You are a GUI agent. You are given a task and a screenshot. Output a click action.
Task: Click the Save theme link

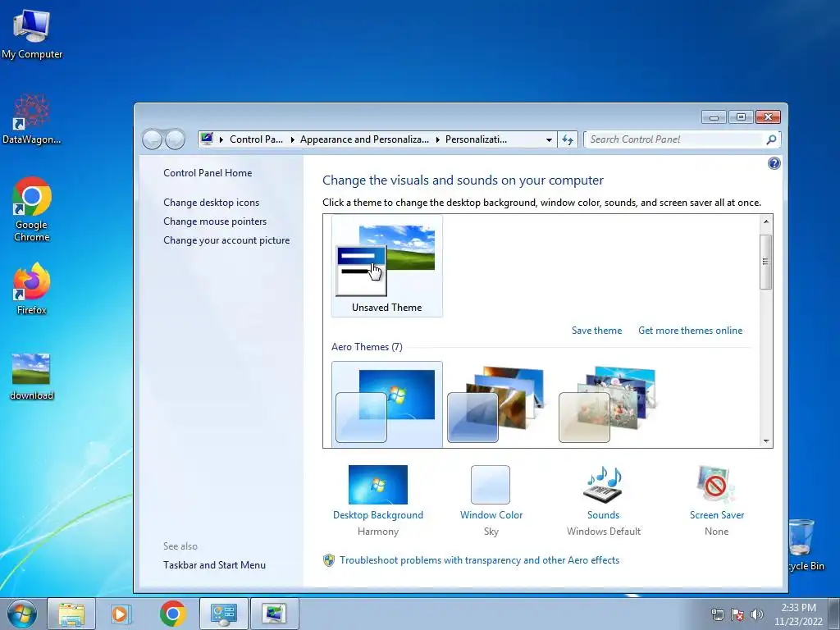point(597,331)
